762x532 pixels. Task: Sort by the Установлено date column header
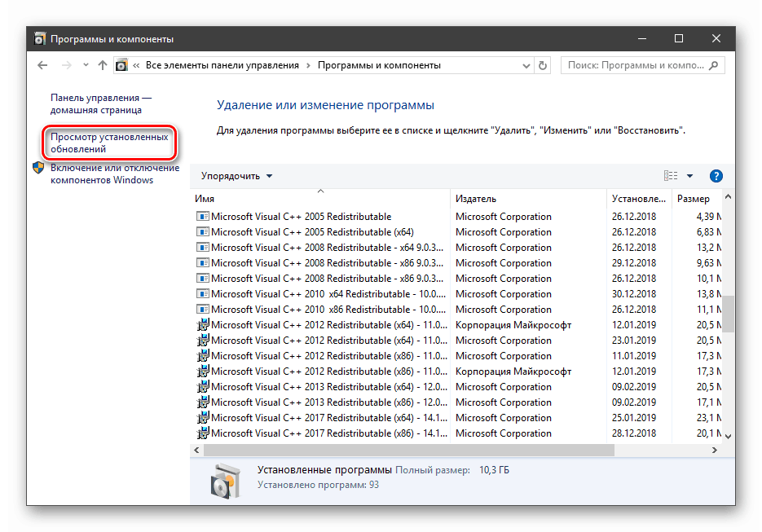(640, 199)
